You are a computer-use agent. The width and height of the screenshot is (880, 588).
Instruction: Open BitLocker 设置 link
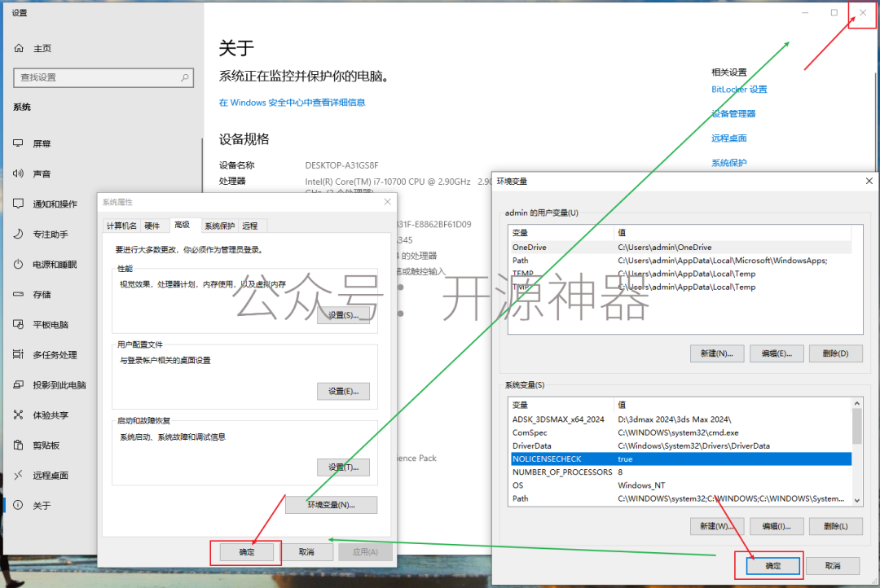(x=739, y=90)
